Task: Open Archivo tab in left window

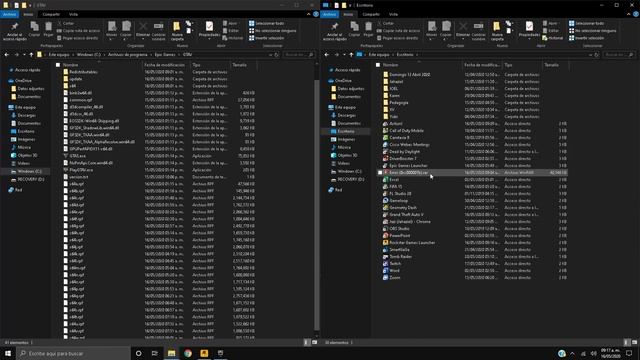Action: pos(9,14)
